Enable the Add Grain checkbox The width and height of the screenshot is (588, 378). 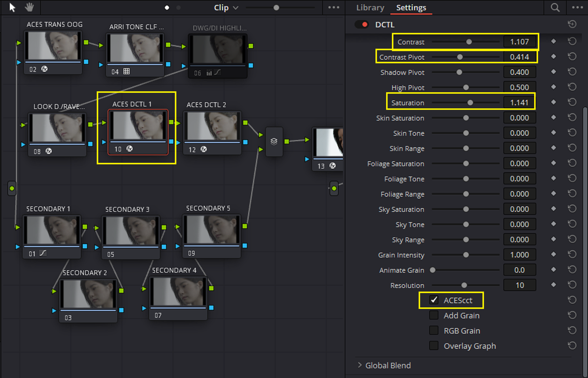pos(434,316)
